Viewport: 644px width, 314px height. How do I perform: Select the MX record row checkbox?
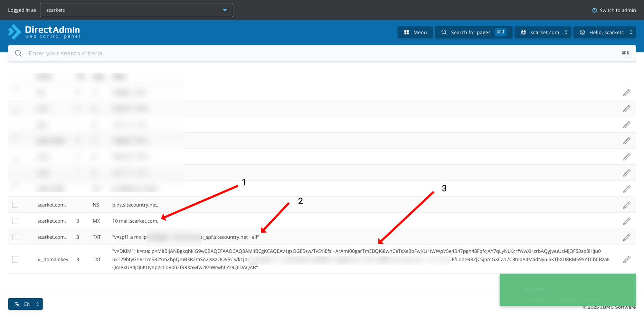pos(15,221)
